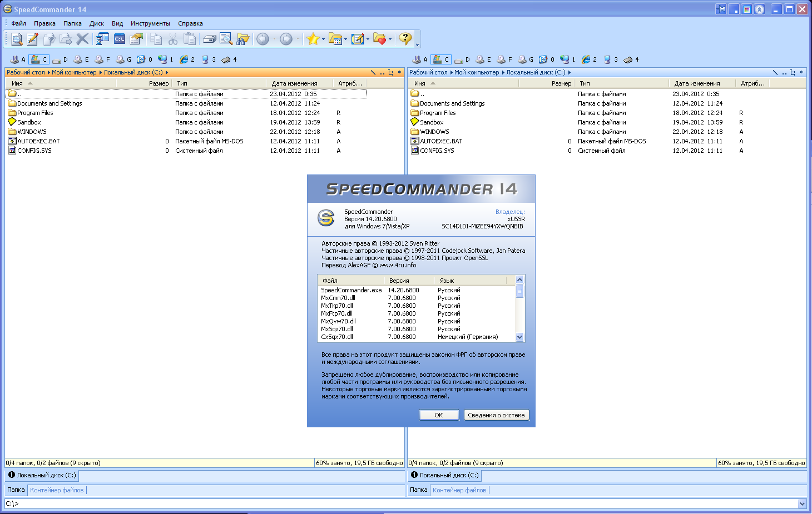Select MxFtp70.dll row in version list
This screenshot has width=812, height=514.
[417, 313]
